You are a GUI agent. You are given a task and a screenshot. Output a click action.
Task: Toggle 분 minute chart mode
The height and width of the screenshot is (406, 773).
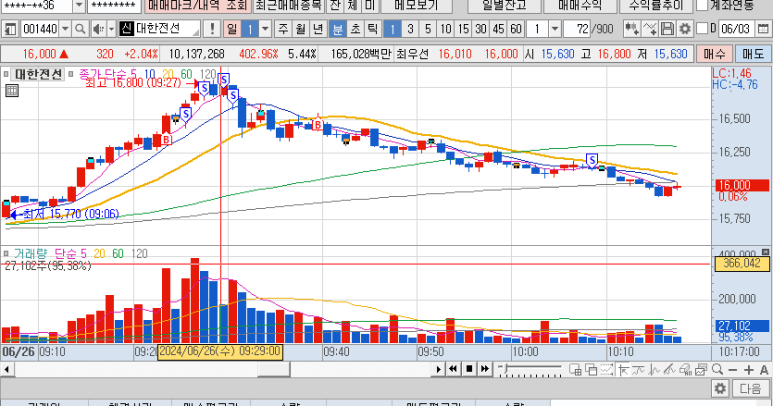point(338,29)
